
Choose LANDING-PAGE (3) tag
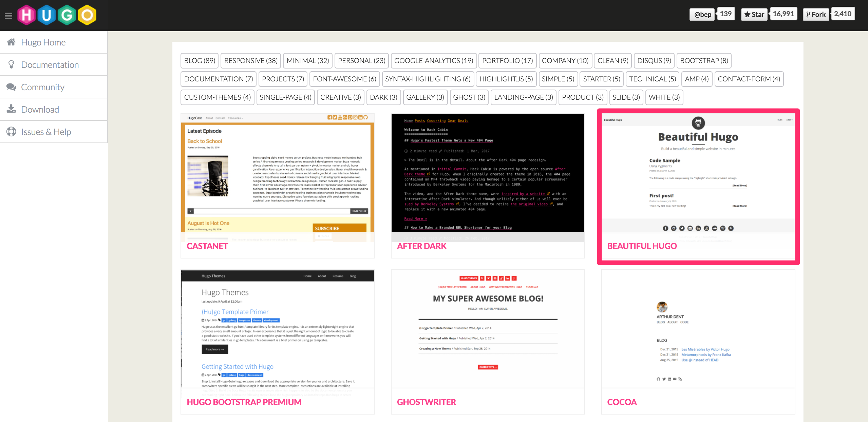[524, 97]
